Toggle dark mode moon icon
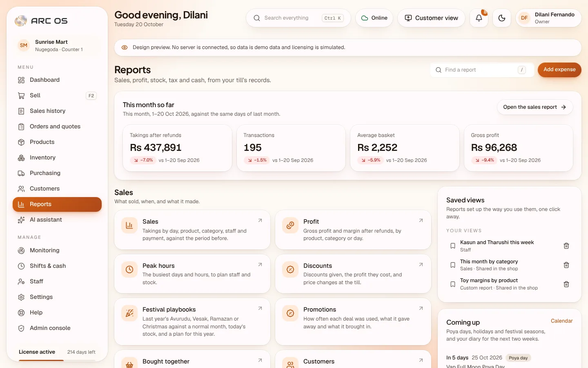The width and height of the screenshot is (588, 368). (x=502, y=18)
